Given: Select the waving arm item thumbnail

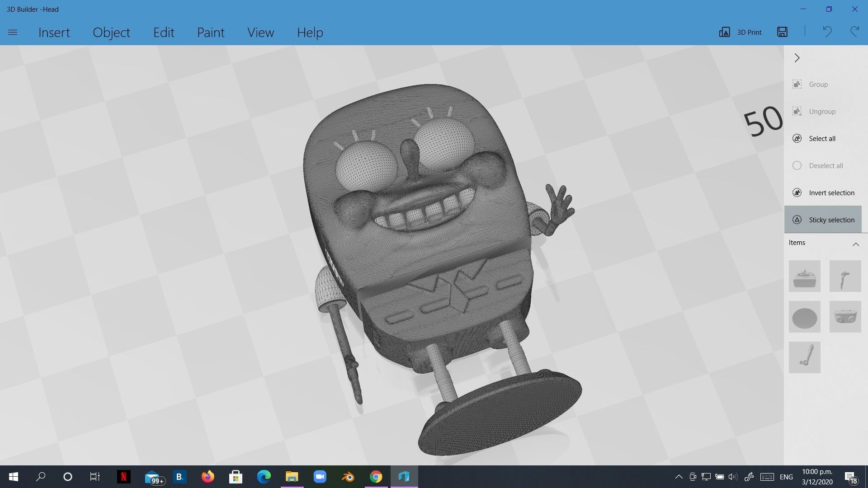Looking at the screenshot, I should coord(805,357).
